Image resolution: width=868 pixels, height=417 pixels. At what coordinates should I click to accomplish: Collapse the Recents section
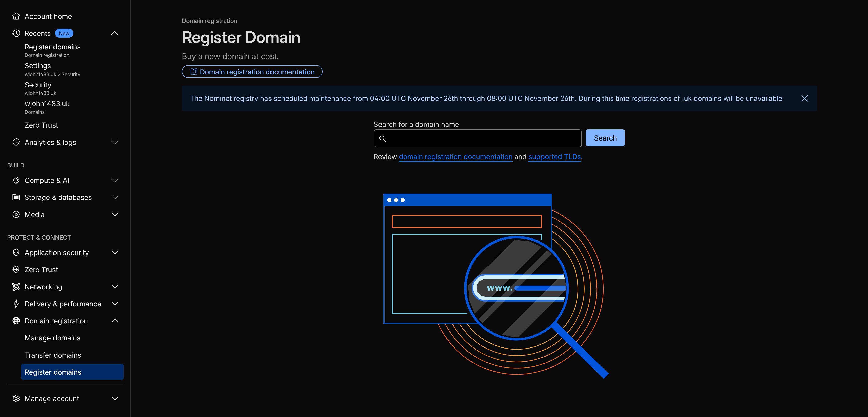pos(115,33)
